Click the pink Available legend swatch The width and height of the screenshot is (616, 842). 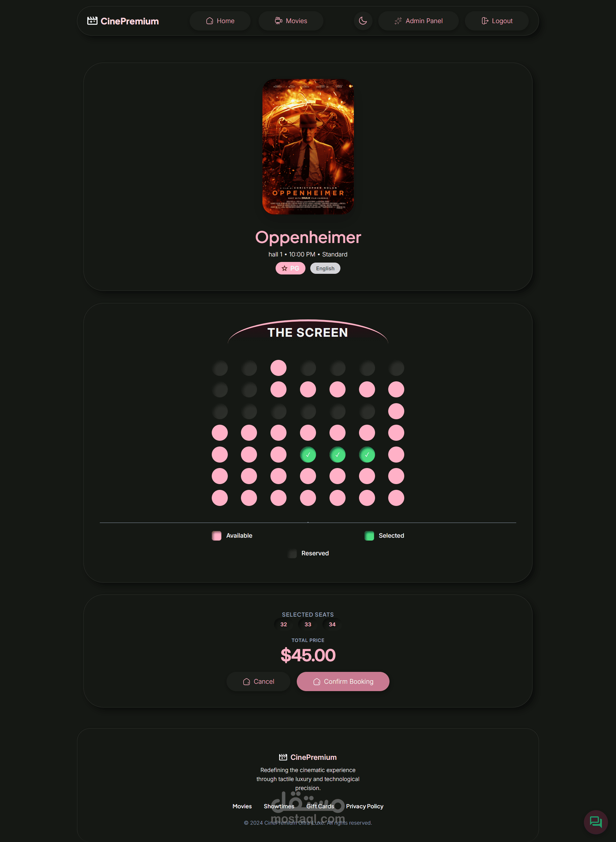click(217, 536)
